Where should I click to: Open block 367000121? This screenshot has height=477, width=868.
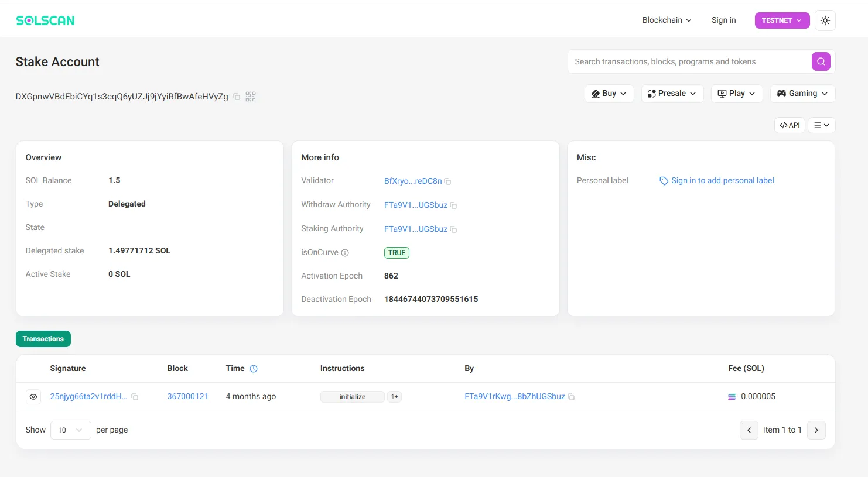tap(188, 397)
